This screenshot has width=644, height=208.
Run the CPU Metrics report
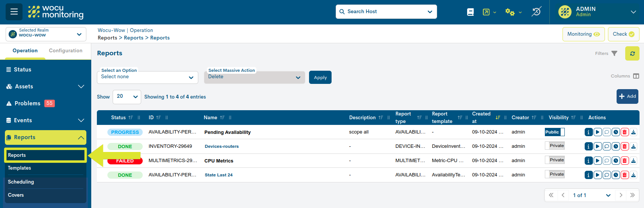tap(597, 161)
